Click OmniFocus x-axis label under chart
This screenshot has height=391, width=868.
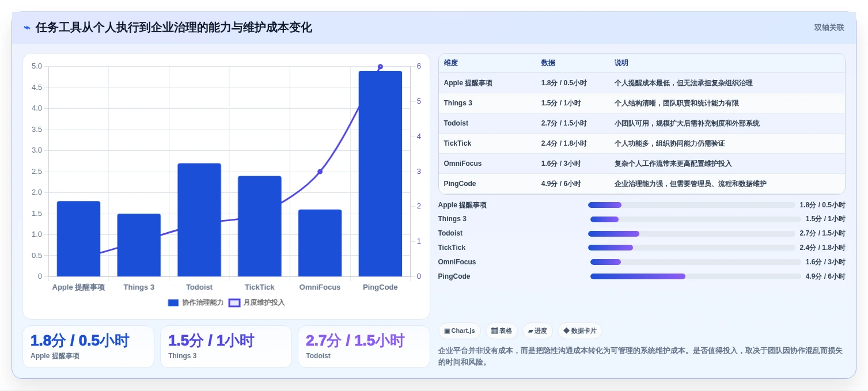click(x=320, y=287)
